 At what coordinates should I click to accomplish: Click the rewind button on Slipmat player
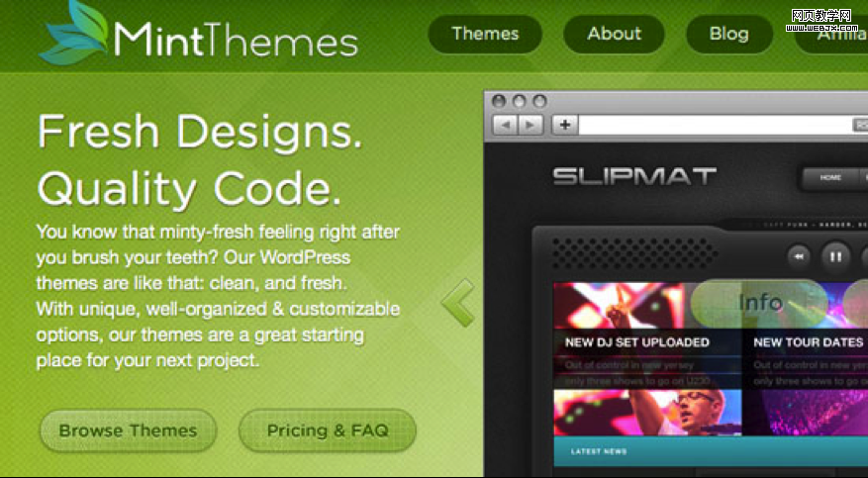(799, 256)
